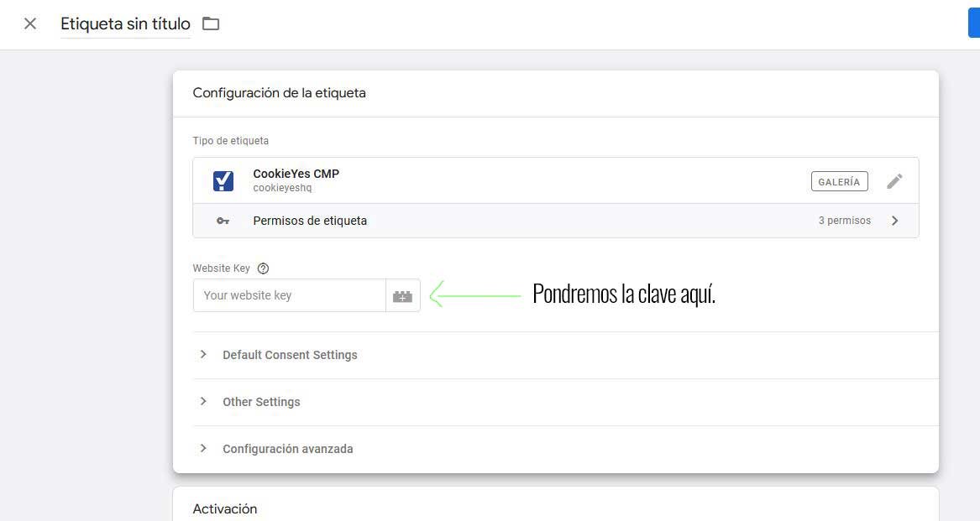Expand the Other Settings section

pos(261,402)
